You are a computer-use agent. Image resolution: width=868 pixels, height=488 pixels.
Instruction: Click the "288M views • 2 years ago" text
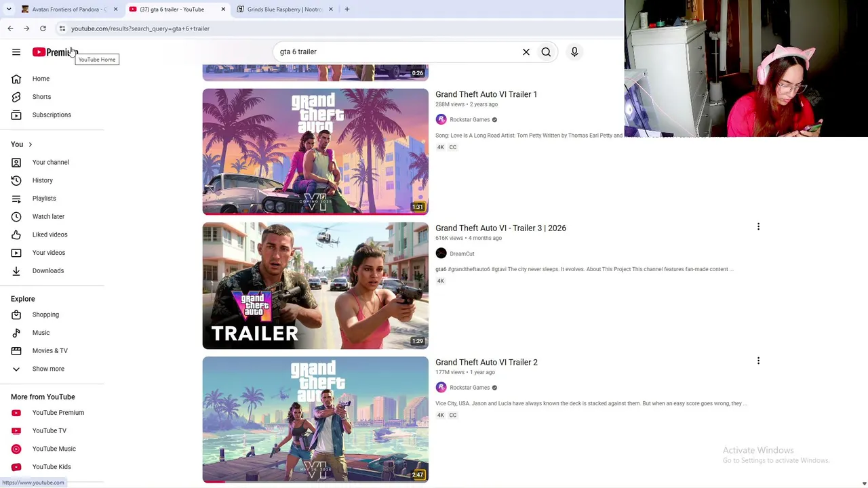tap(467, 104)
